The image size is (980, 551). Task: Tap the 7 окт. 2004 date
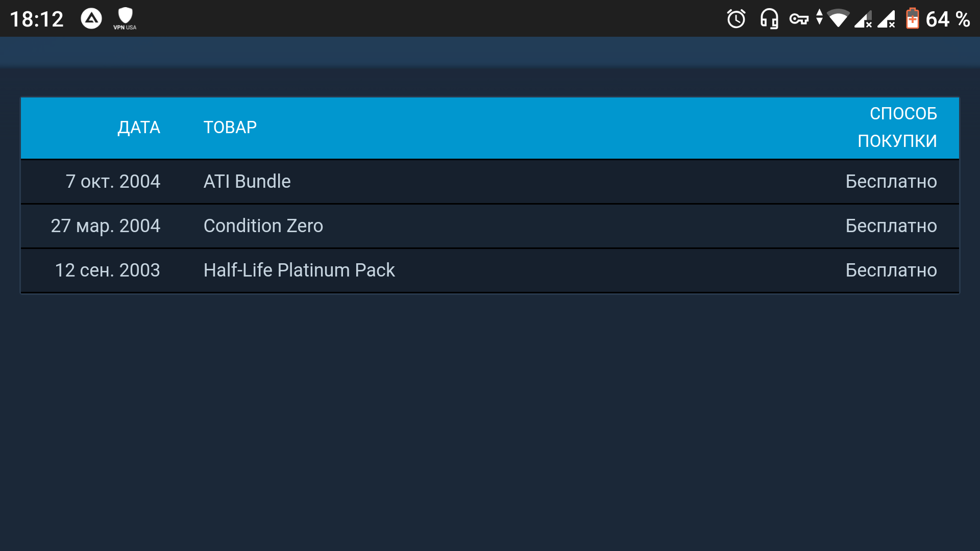(x=113, y=182)
